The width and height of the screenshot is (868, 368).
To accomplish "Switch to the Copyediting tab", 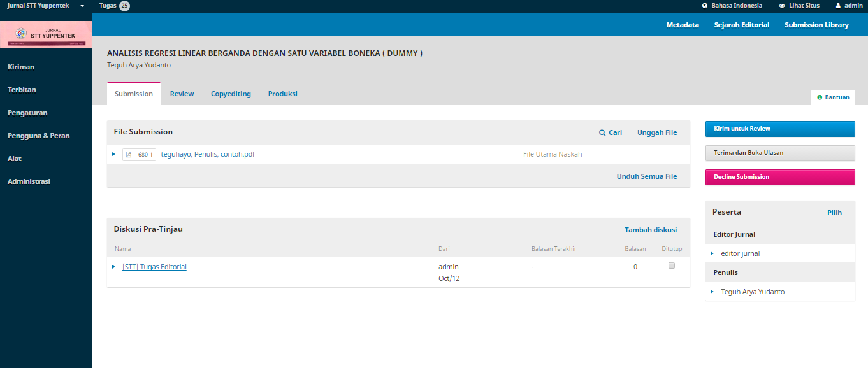I will (x=231, y=94).
